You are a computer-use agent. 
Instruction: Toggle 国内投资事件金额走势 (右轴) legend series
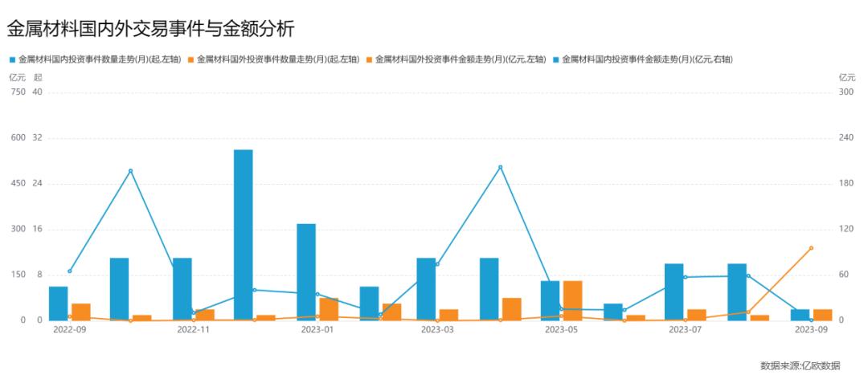[647, 59]
